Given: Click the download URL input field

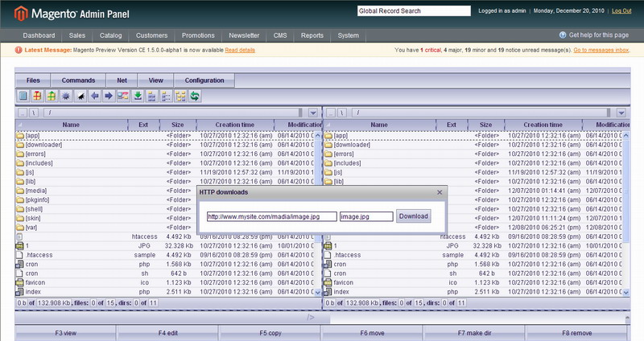Looking at the screenshot, I should [x=272, y=216].
